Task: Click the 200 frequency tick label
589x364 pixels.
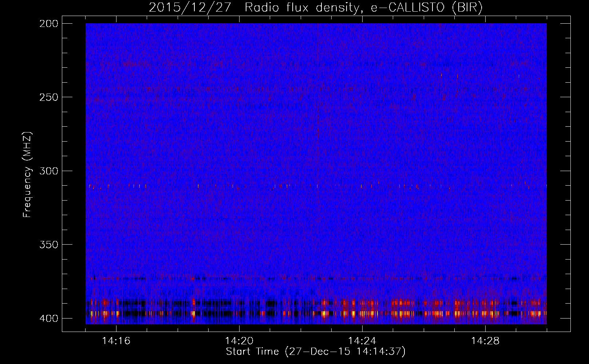Action: [48, 24]
